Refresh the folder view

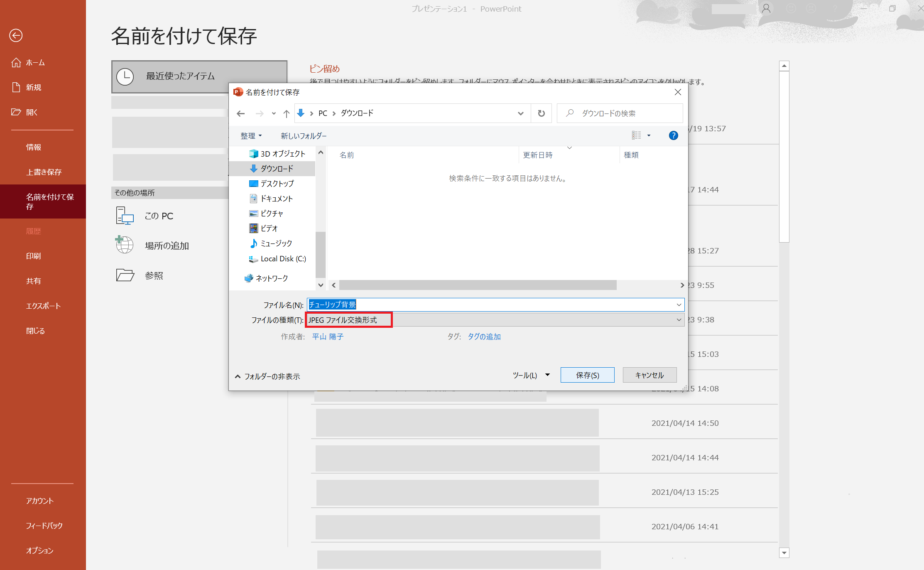point(541,113)
